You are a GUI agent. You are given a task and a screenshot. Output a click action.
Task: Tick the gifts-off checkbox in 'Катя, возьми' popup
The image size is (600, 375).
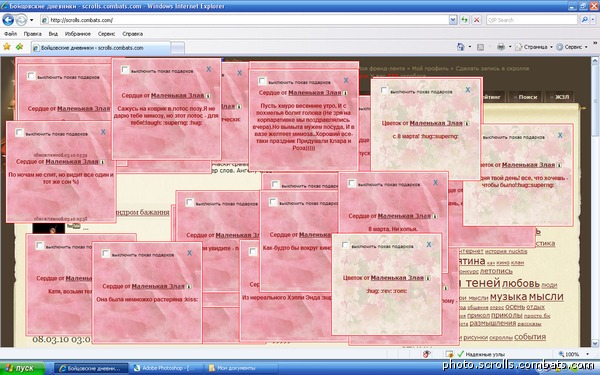[x=39, y=246]
